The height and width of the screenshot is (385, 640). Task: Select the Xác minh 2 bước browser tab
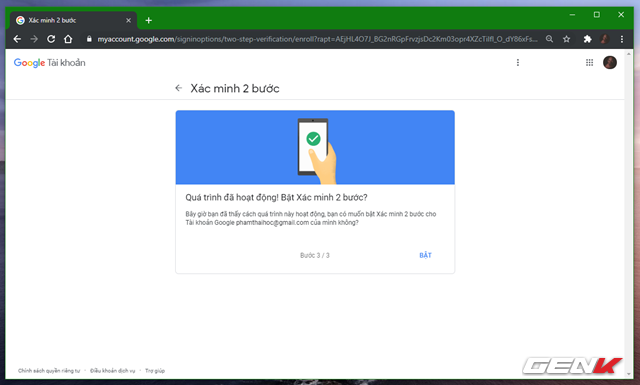point(73,20)
